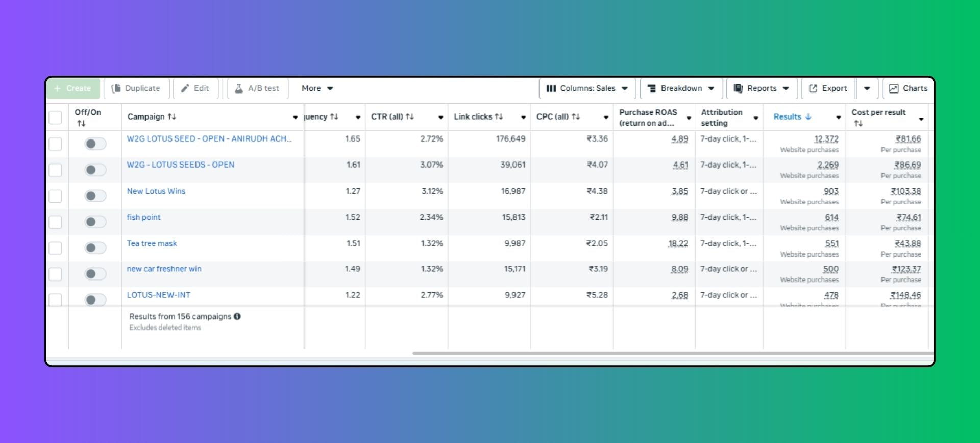Click the A/B test flask icon

click(x=238, y=88)
